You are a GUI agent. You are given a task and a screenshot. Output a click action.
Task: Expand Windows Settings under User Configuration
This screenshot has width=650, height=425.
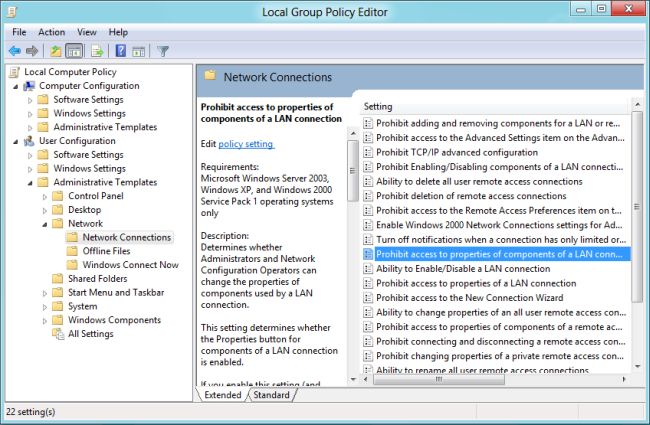point(30,169)
